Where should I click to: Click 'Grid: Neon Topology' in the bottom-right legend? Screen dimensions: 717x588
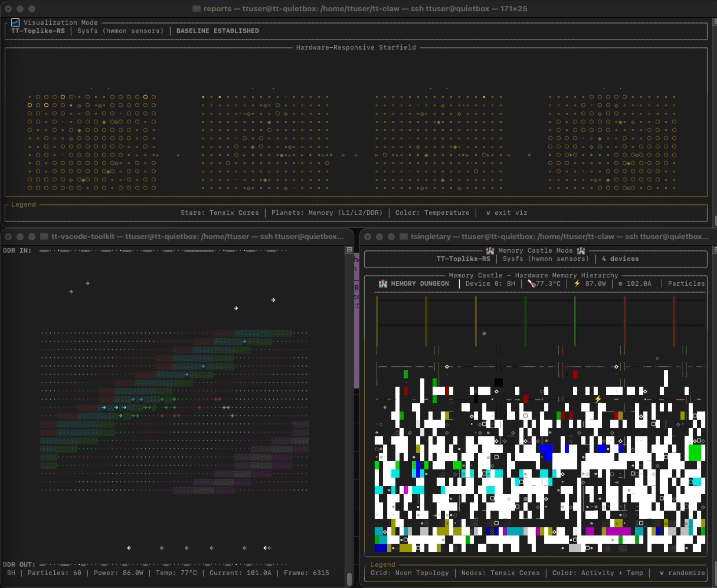(x=410, y=573)
